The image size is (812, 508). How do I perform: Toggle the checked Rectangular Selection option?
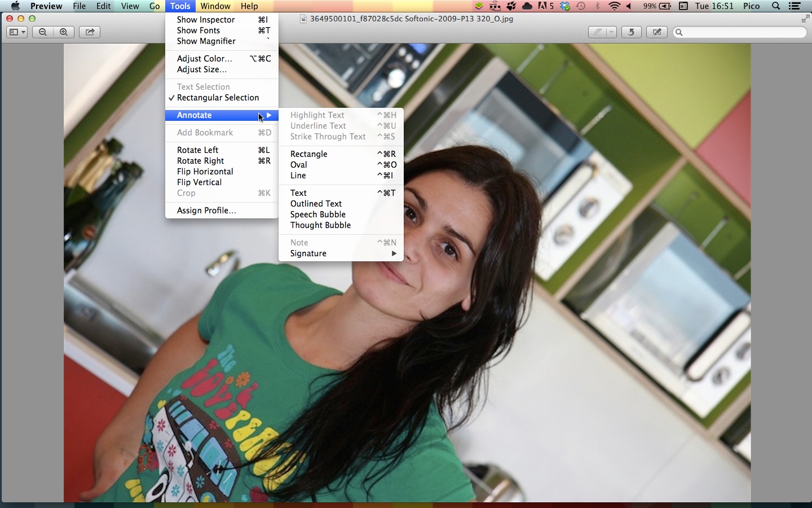(x=218, y=98)
